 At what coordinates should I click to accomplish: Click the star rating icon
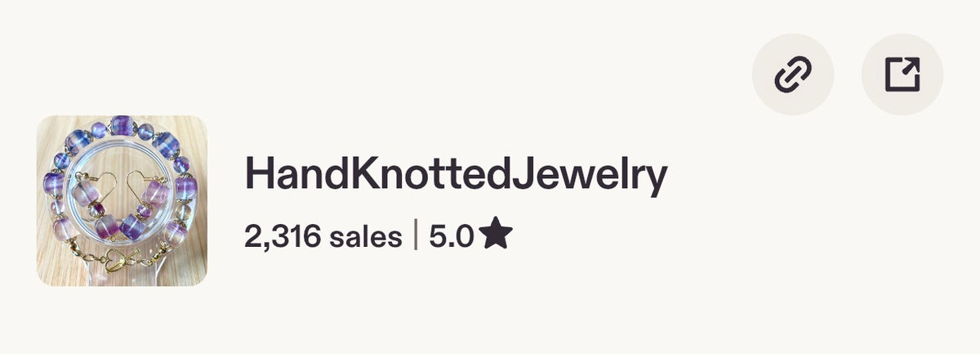point(496,236)
